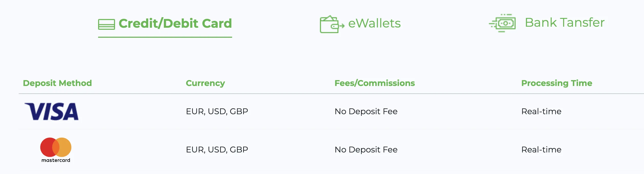The height and width of the screenshot is (174, 644).
Task: Click Real-time in the VISA row
Action: tap(541, 111)
